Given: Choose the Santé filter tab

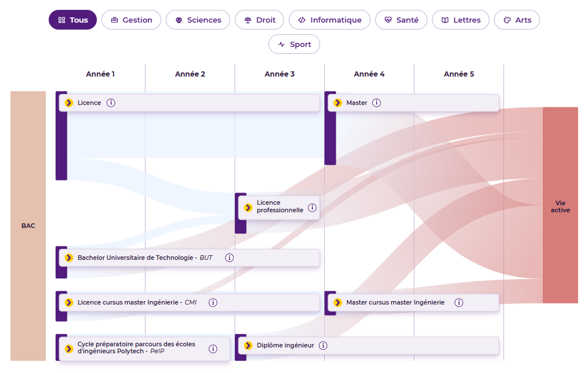Looking at the screenshot, I should 401,20.
